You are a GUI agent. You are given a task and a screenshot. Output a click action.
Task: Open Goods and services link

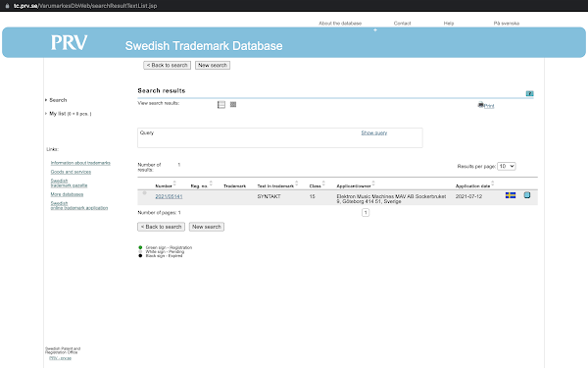click(71, 172)
